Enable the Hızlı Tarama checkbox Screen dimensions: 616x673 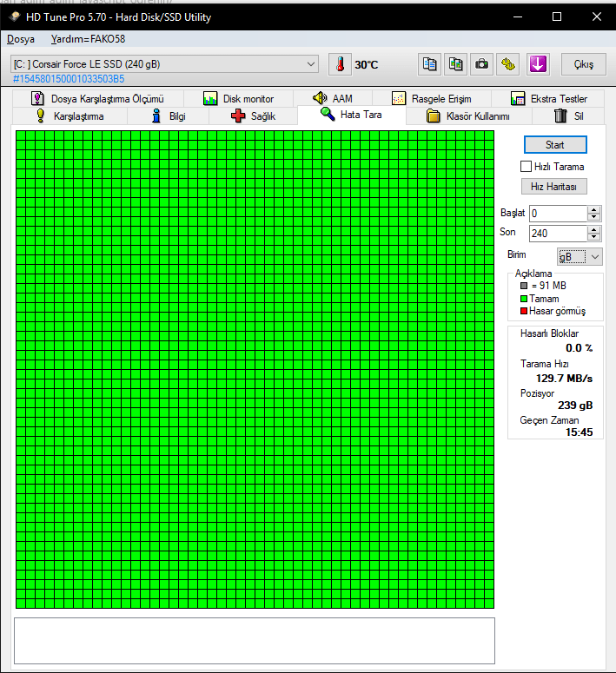point(526,167)
